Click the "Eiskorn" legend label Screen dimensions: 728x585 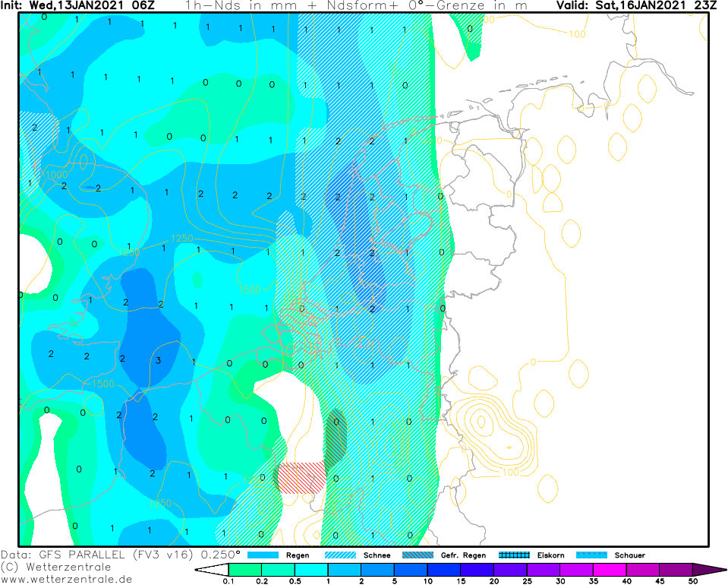[x=550, y=555]
